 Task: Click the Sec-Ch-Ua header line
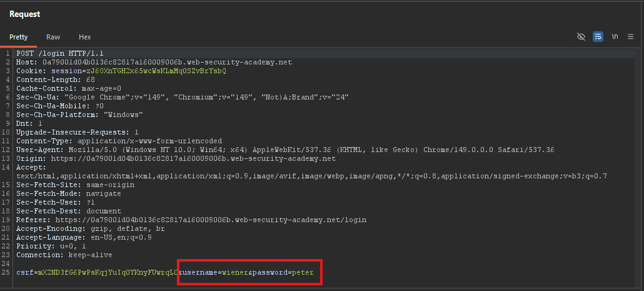click(183, 97)
